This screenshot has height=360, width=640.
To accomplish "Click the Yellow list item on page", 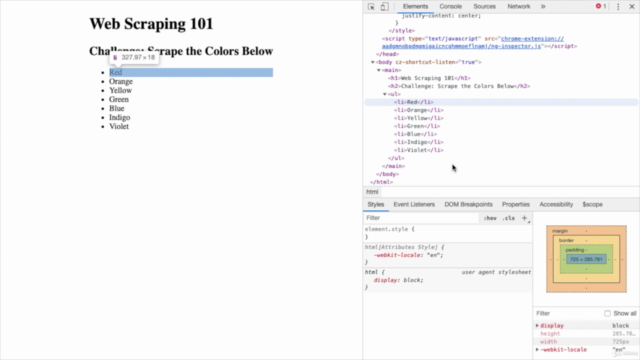I will point(120,91).
